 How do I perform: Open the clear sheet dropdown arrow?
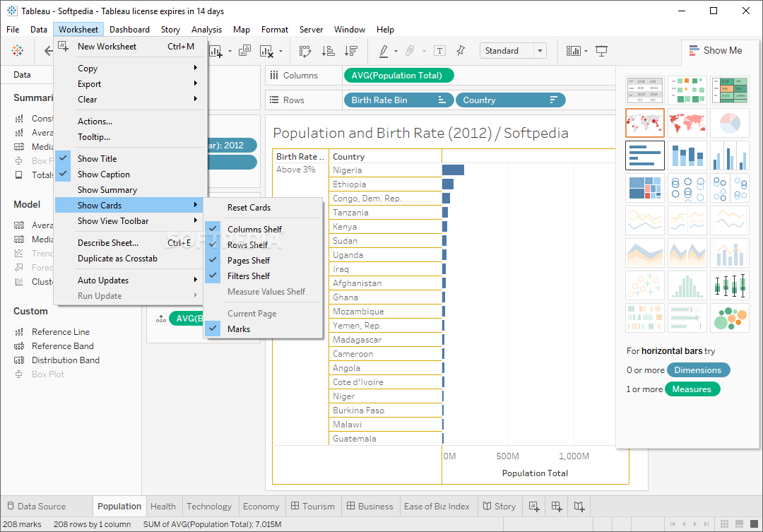pyautogui.click(x=280, y=51)
